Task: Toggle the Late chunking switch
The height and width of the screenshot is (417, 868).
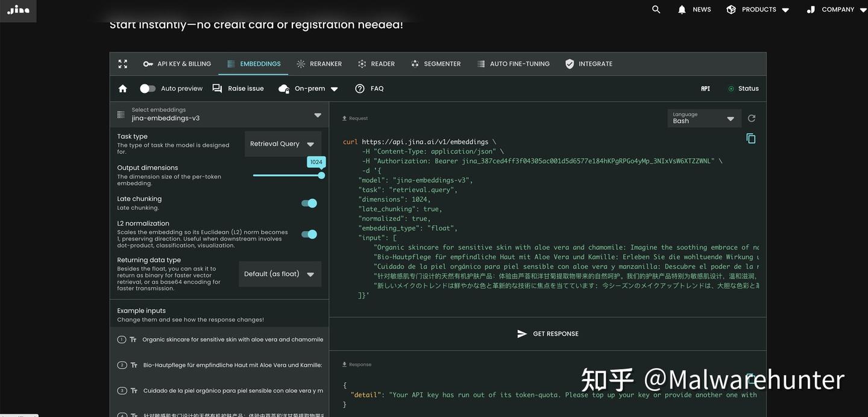Action: [309, 203]
